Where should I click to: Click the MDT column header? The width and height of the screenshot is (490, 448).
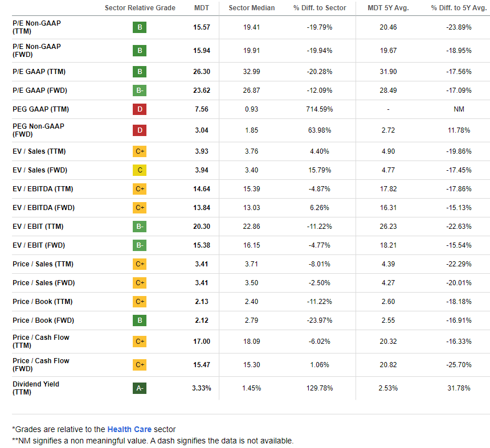(x=202, y=8)
